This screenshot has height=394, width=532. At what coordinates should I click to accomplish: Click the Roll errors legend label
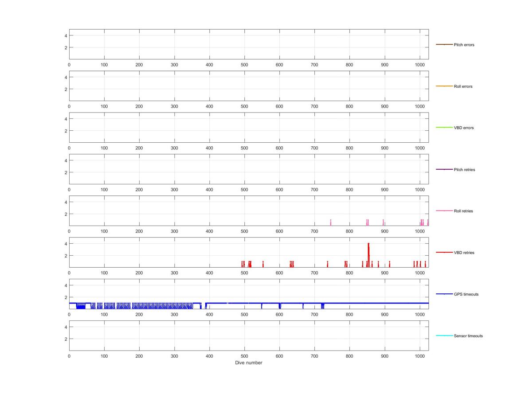pos(463,86)
